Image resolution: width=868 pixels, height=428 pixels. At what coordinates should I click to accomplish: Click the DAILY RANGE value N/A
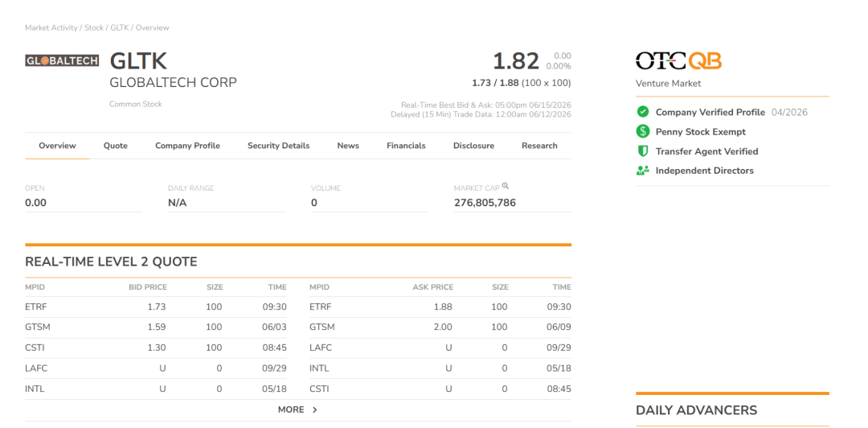pyautogui.click(x=177, y=203)
